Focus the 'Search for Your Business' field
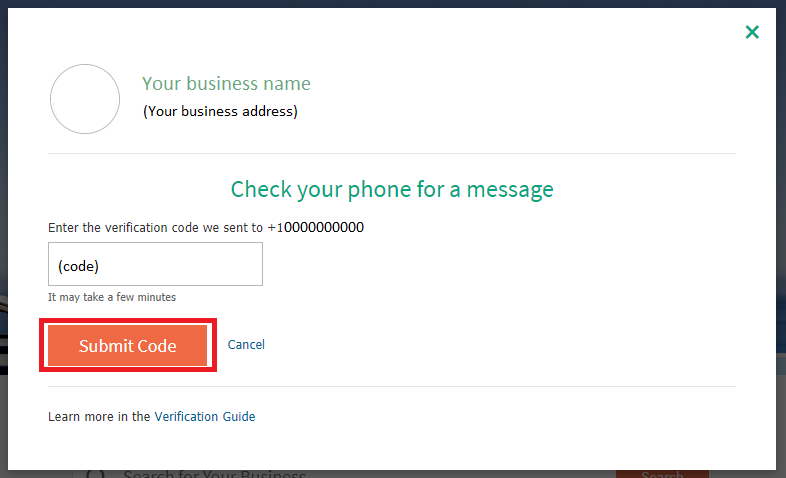Screen dimensions: 786x478 point(215,474)
